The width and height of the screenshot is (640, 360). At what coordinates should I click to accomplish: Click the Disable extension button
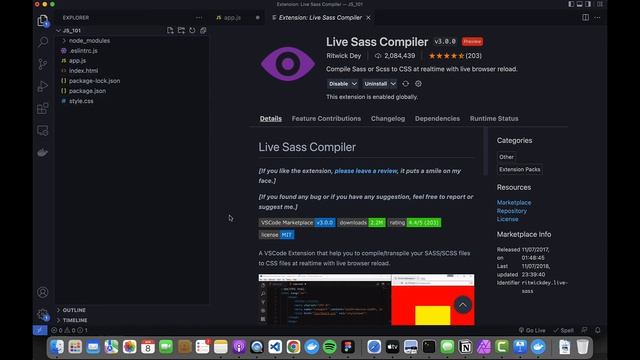pyautogui.click(x=338, y=84)
